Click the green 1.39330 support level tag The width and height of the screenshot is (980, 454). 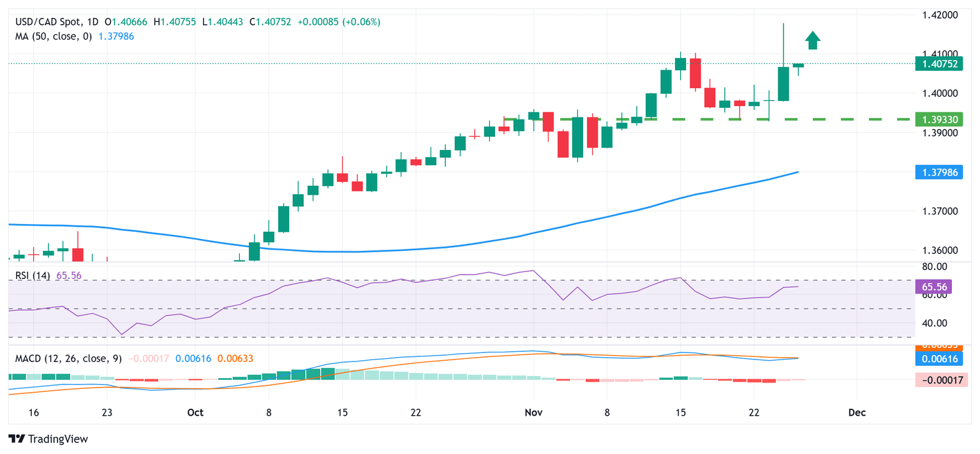(938, 119)
